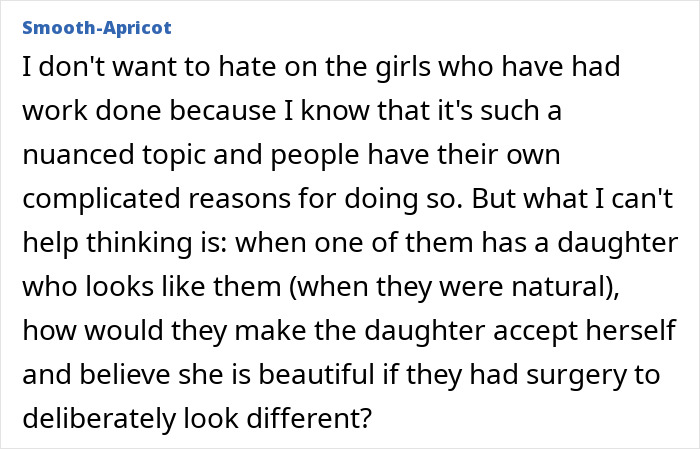Click the word "nuanced" in the comment
The width and height of the screenshot is (700, 449).
pos(78,155)
